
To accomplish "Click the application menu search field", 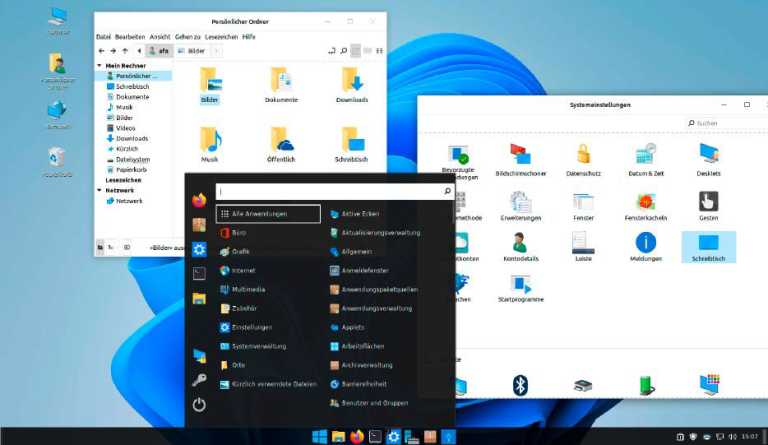I will pos(328,191).
